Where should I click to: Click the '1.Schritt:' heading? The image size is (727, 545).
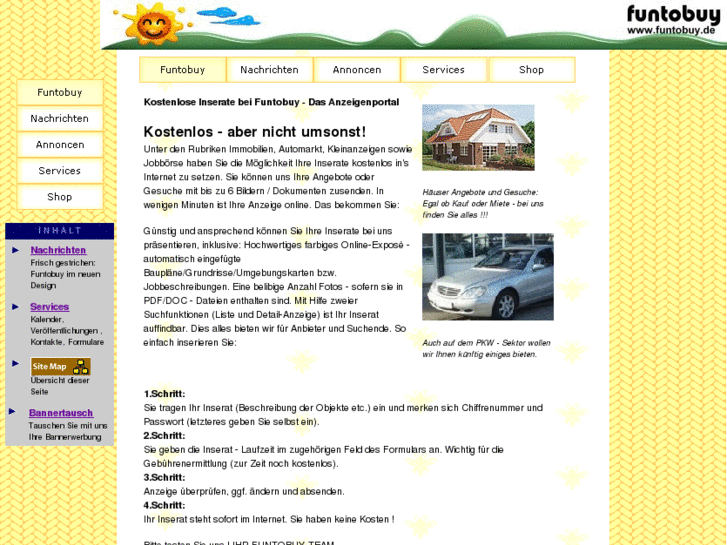click(164, 394)
